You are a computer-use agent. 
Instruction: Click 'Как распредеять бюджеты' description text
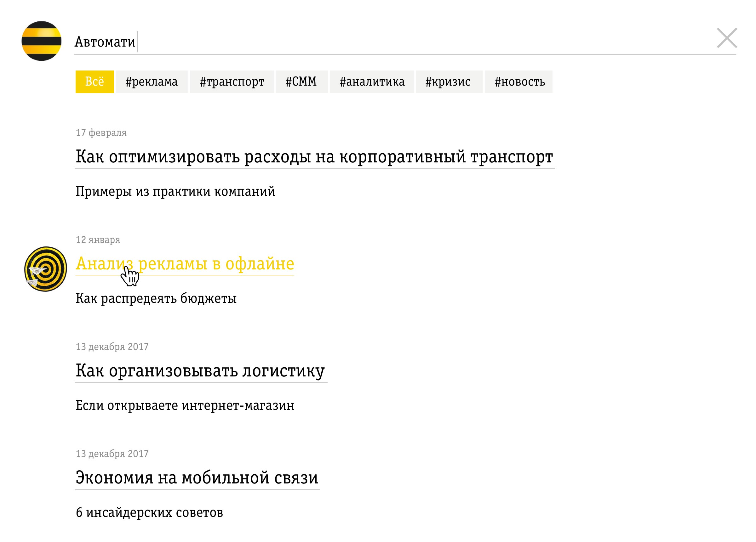pyautogui.click(x=156, y=298)
